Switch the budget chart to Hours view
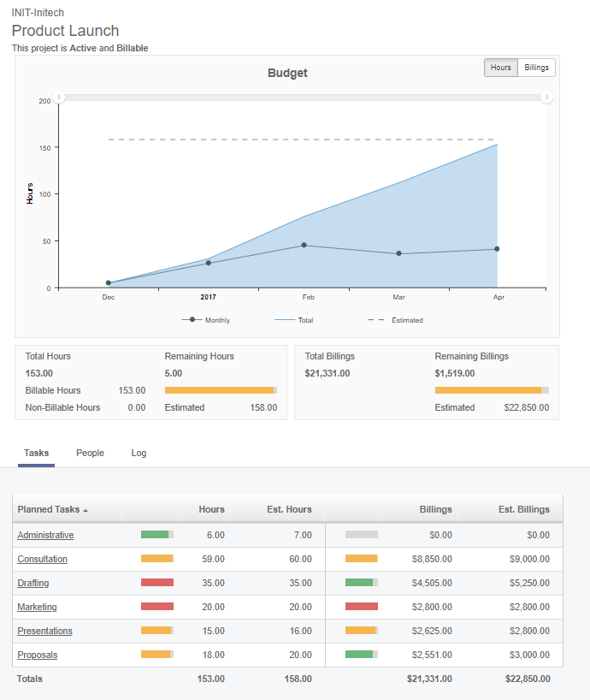The height and width of the screenshot is (700, 590). 500,67
